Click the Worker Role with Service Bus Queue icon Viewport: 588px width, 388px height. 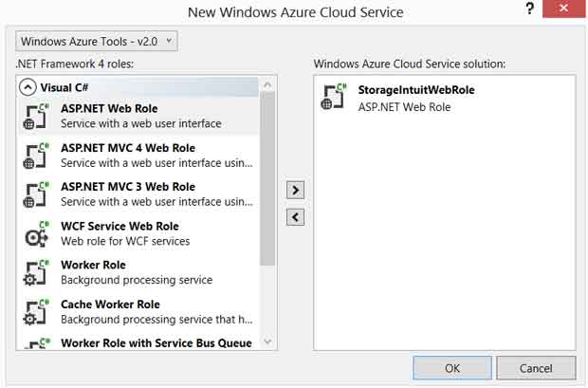point(37,343)
